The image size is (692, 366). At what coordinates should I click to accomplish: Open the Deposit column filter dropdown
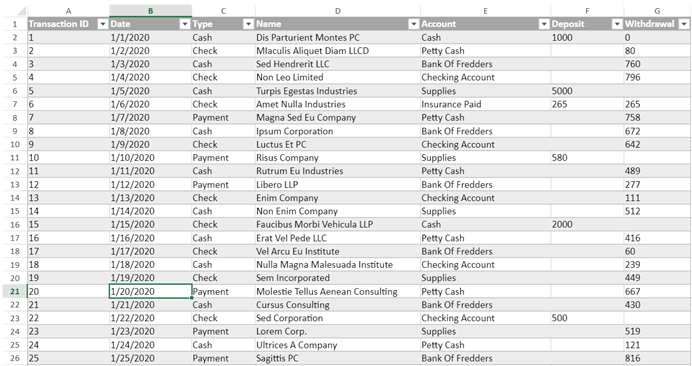point(617,24)
